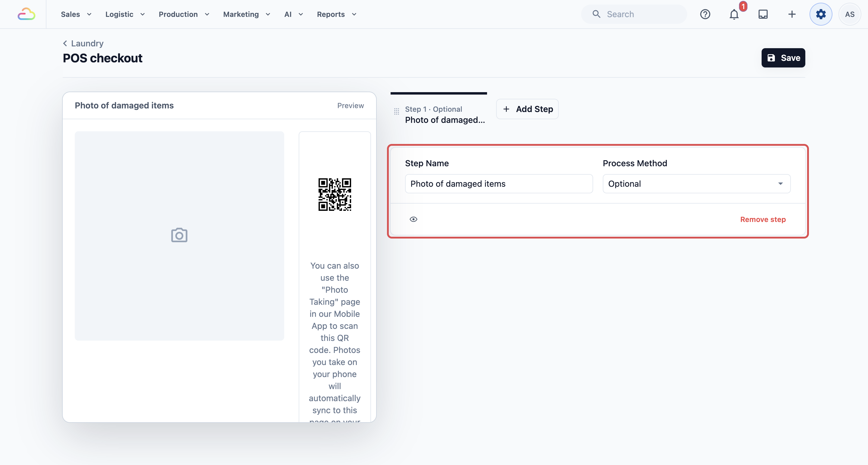Toggle the step visibility eye icon
This screenshot has width=868, height=465.
point(414,219)
